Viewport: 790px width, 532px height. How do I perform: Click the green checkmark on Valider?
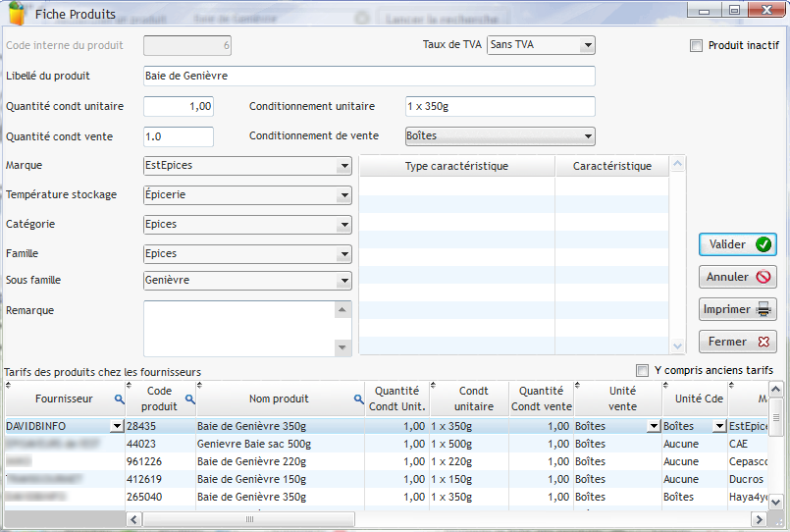(763, 244)
